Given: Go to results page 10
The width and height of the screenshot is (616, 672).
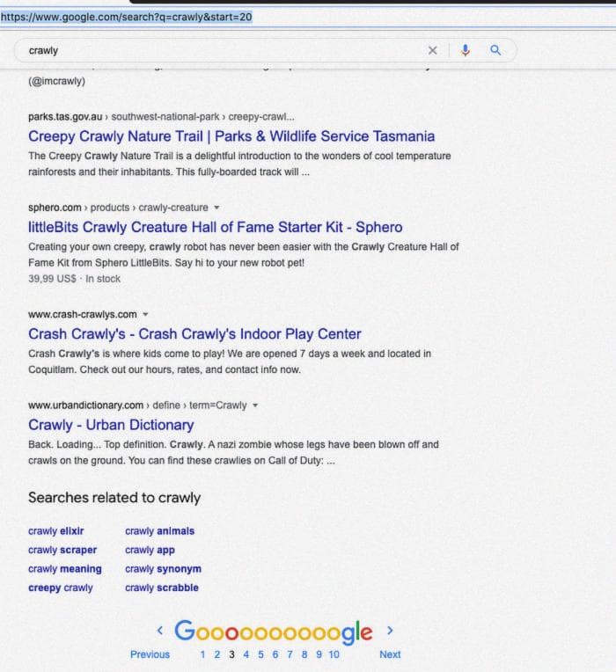Looking at the screenshot, I should (334, 654).
